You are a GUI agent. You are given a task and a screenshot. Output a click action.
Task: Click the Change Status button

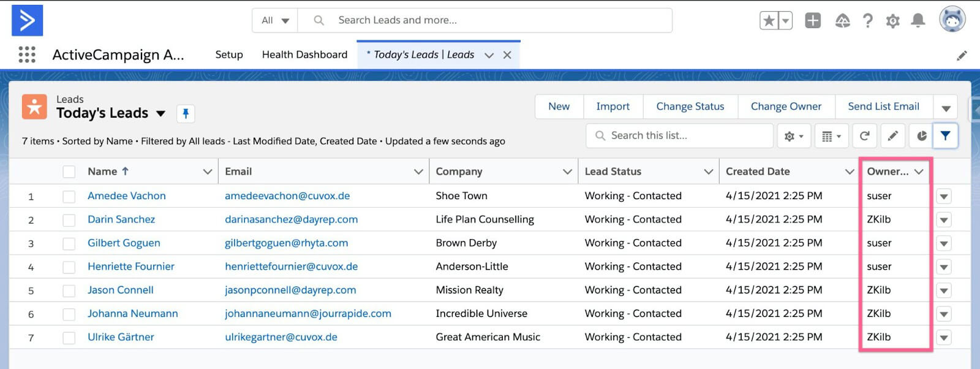point(690,107)
